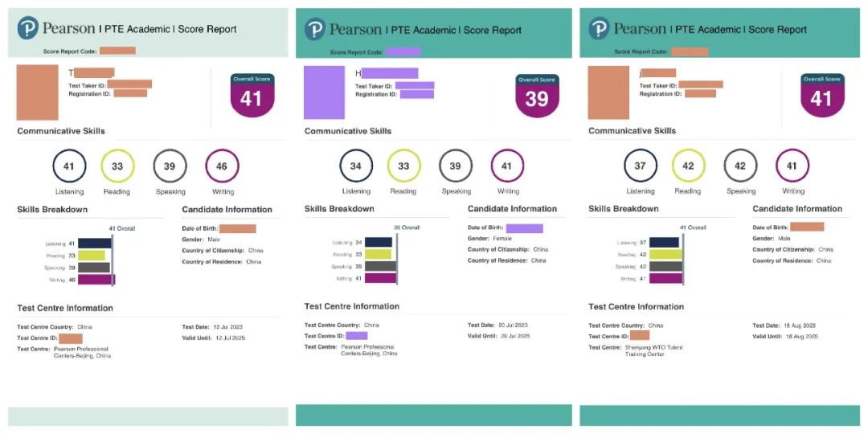Click redacted photo beside candidate name starting with T
Screen dimensions: 868x434
(37, 92)
